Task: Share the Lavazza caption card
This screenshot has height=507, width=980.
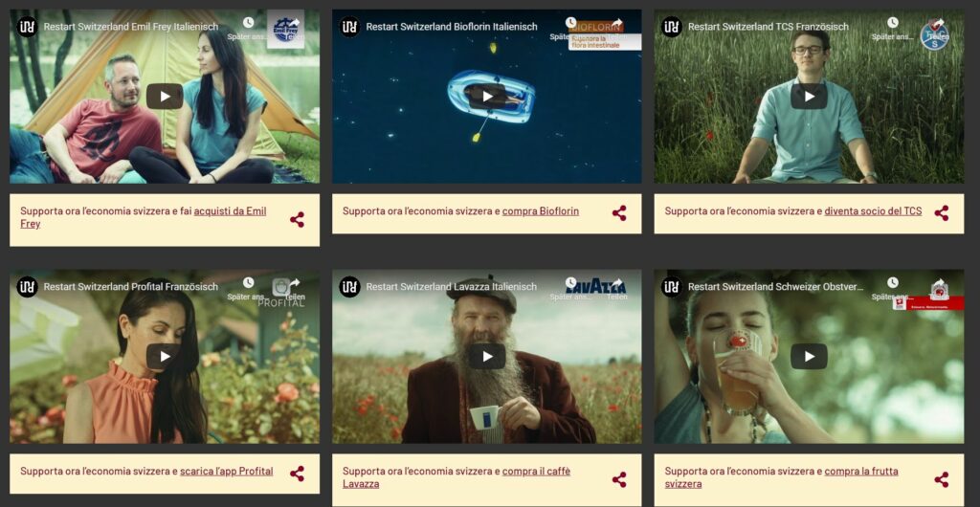Action: (619, 479)
